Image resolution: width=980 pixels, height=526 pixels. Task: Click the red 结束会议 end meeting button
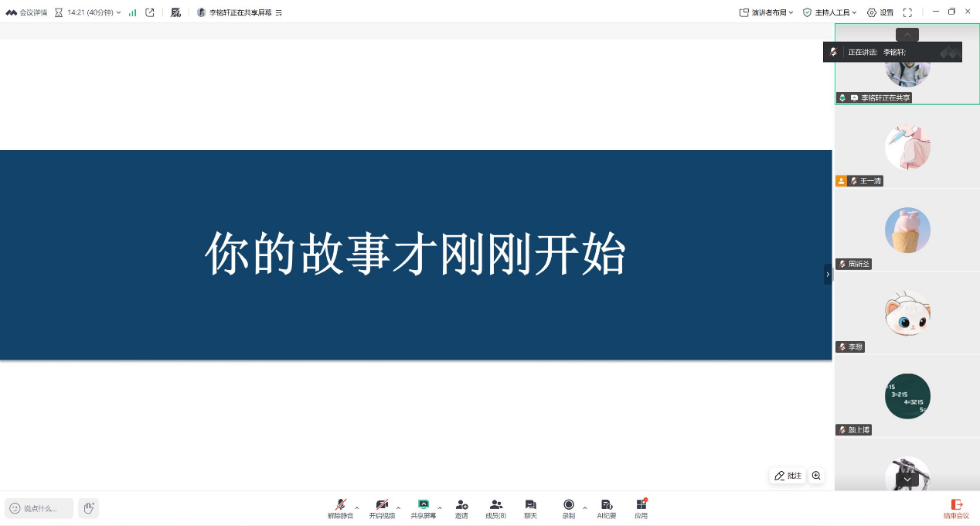[x=956, y=508]
